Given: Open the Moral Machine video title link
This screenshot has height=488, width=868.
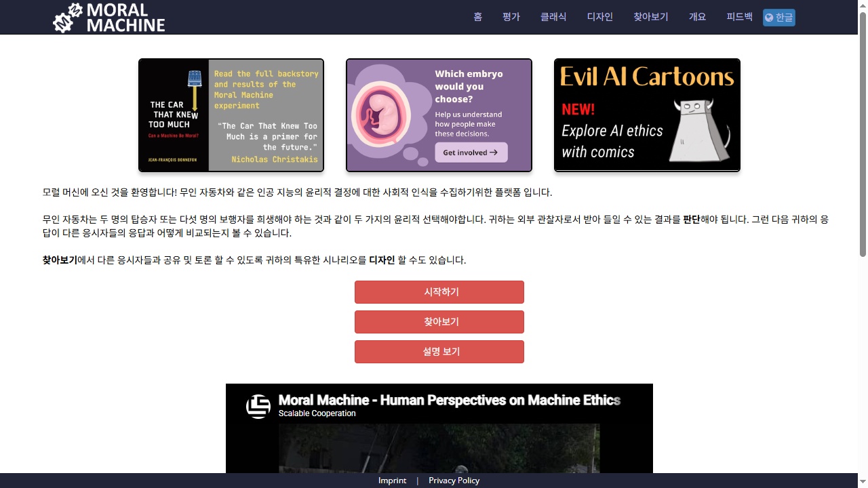Looking at the screenshot, I should click(x=450, y=400).
